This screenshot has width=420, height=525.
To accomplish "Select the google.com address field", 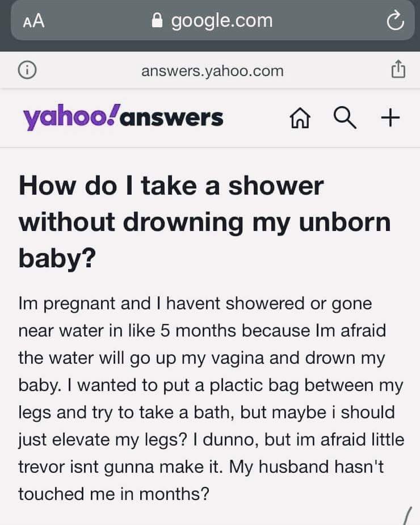I will pyautogui.click(x=212, y=20).
